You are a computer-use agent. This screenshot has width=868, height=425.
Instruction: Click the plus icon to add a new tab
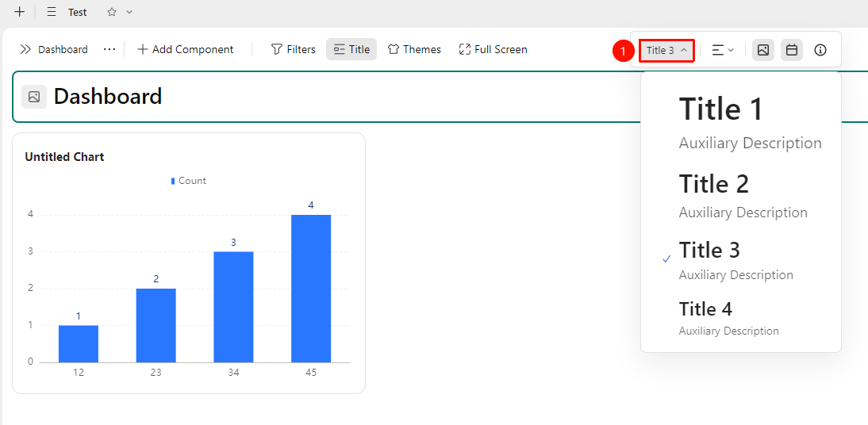click(19, 12)
